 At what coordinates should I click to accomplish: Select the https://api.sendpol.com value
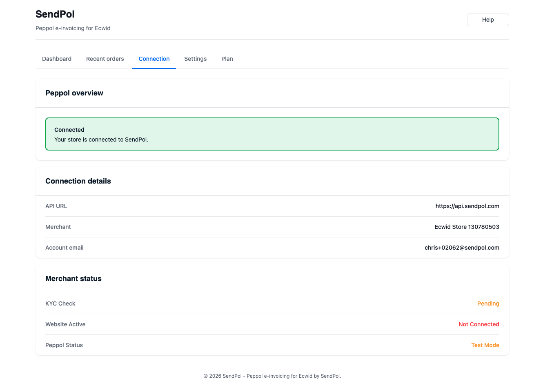467,206
